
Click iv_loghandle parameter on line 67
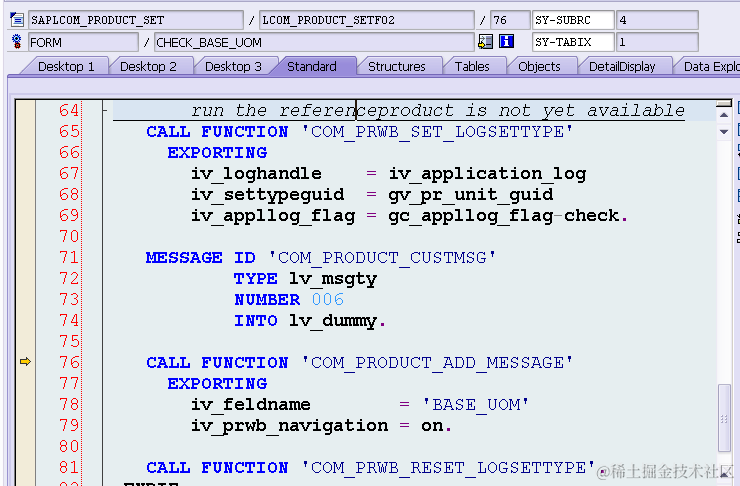[x=256, y=174]
